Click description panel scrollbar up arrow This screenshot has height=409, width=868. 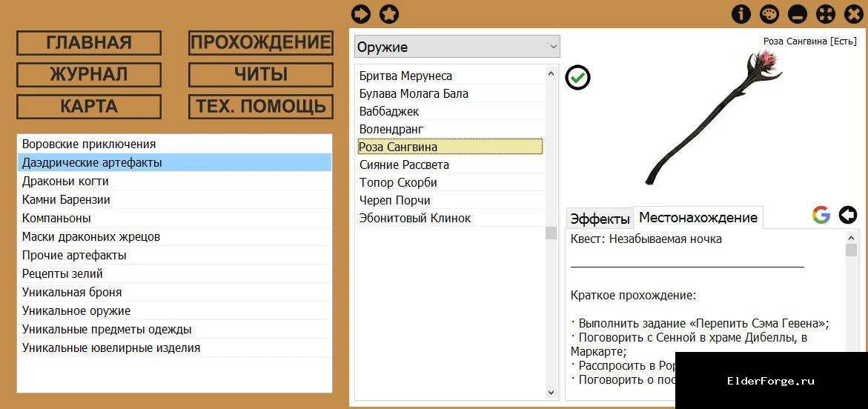(x=852, y=237)
